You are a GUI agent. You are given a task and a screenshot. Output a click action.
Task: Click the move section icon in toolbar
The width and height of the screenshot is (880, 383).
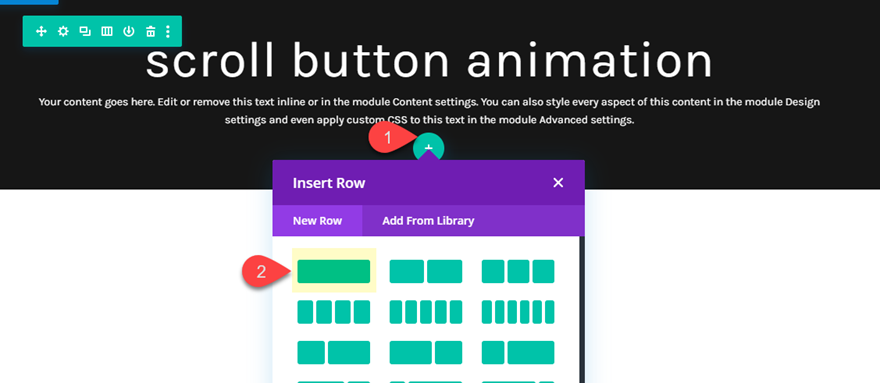pyautogui.click(x=41, y=31)
